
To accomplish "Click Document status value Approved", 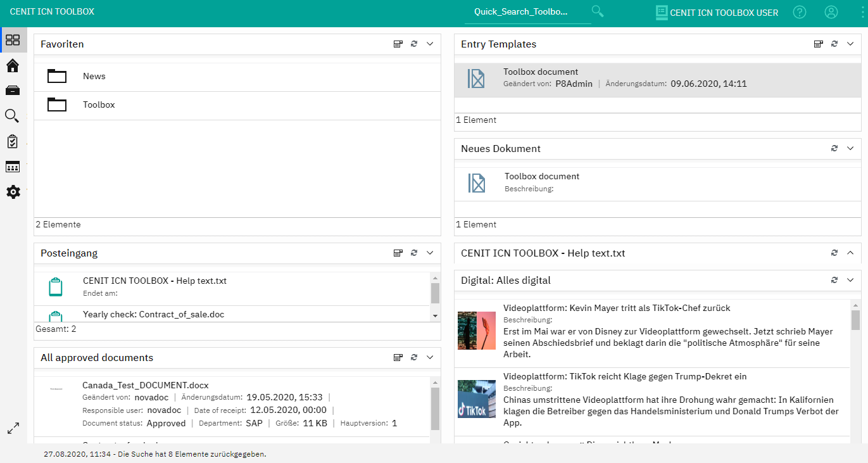I will (x=166, y=424).
